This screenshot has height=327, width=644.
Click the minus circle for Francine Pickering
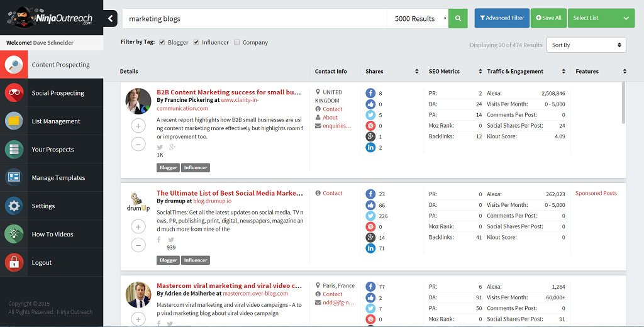pos(138,144)
